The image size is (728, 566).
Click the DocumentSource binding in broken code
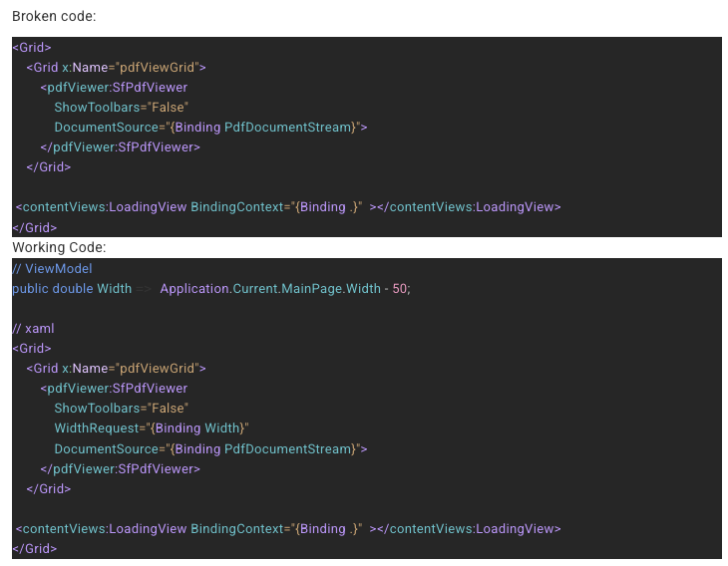pyautogui.click(x=210, y=127)
